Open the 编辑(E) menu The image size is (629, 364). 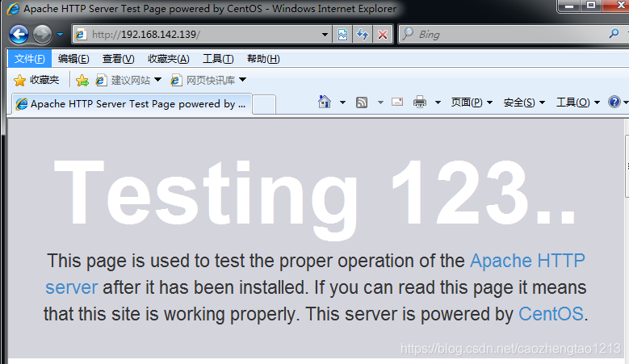(x=73, y=59)
